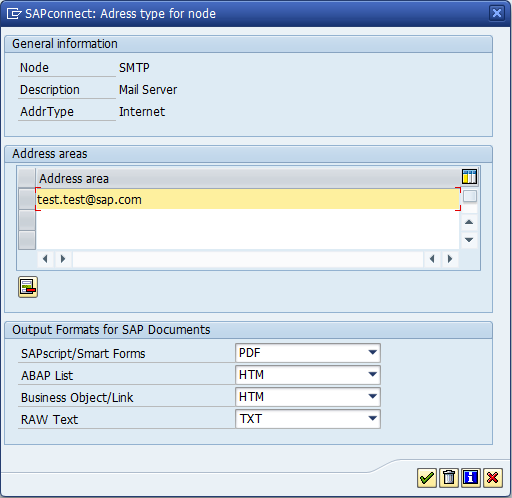Image resolution: width=512 pixels, height=498 pixels.
Task: Click the Node value SMTP
Action: coord(134,68)
